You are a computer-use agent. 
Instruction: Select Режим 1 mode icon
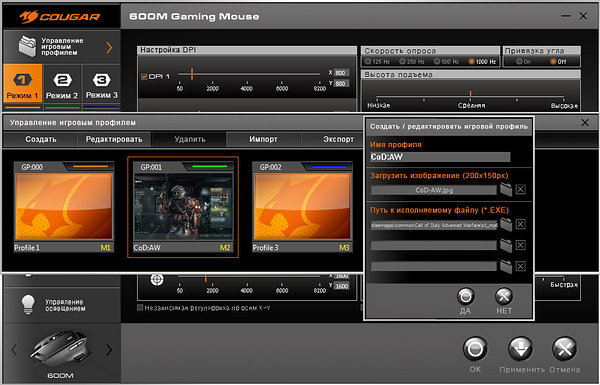(22, 80)
